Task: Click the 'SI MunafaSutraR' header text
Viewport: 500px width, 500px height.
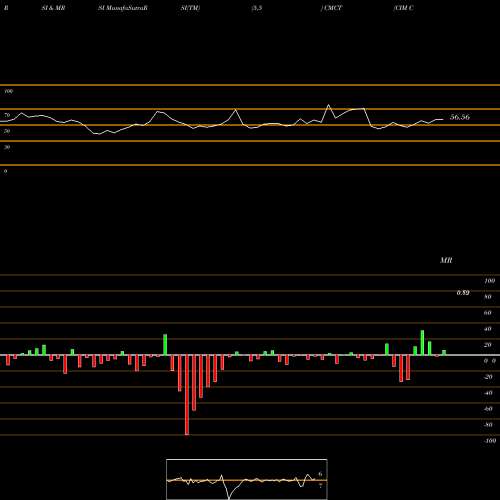Action: (x=123, y=8)
